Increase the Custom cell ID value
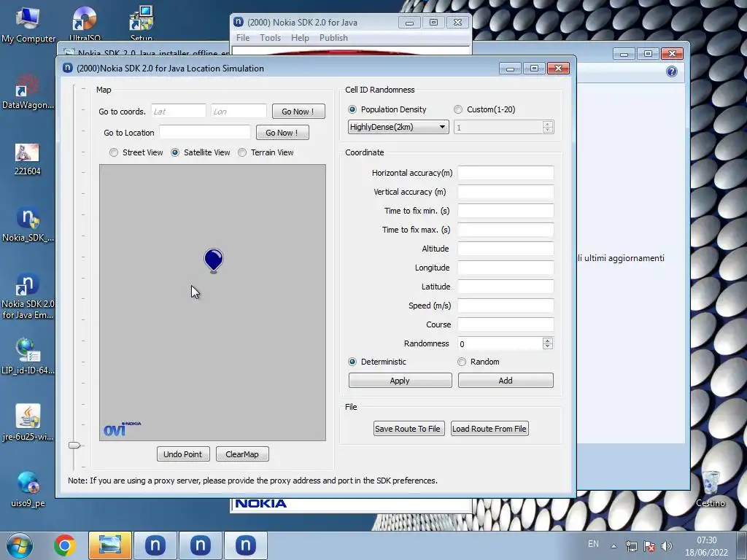The width and height of the screenshot is (747, 560). pyautogui.click(x=548, y=124)
